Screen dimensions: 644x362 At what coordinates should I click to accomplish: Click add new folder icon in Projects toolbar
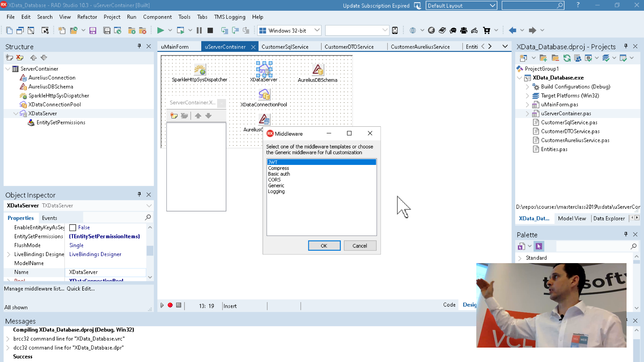(543, 58)
